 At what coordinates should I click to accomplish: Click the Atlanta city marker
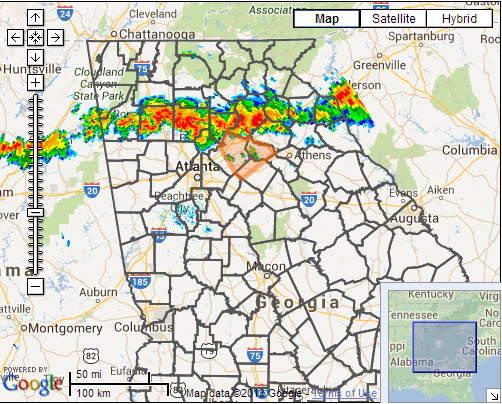197,178
